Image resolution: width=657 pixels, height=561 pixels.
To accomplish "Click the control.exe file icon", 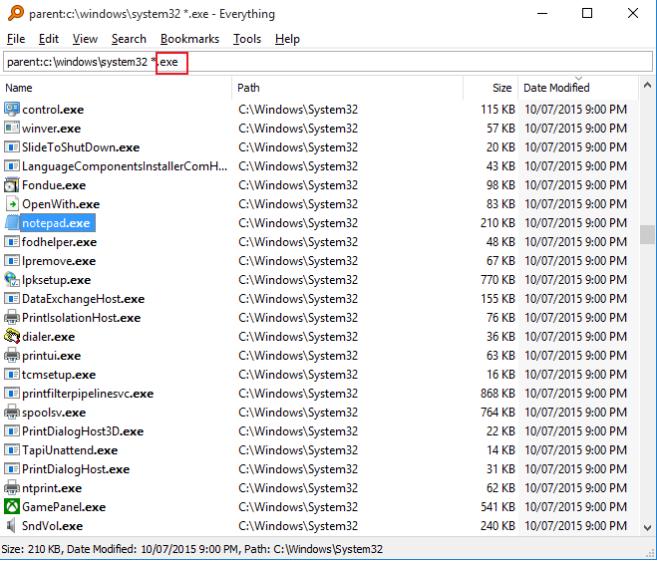I will coord(12,109).
